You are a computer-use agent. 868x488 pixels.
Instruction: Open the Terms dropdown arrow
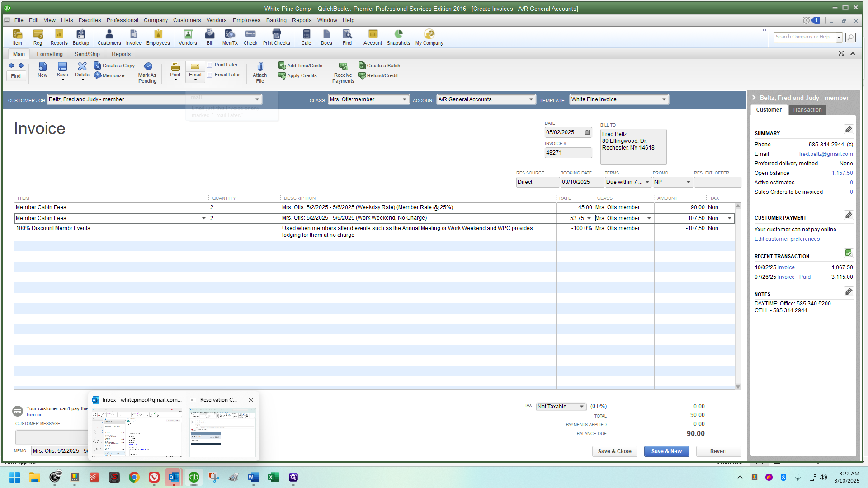point(647,182)
